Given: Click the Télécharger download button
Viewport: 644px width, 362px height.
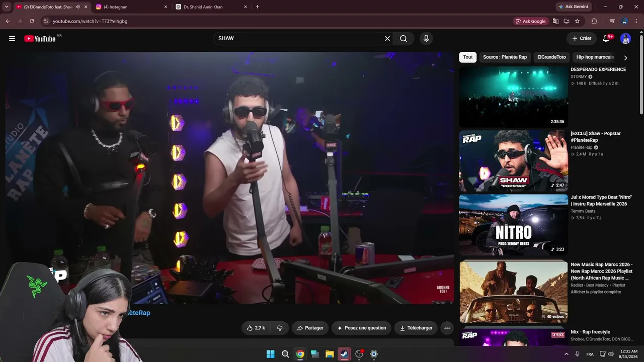Looking at the screenshot, I should pyautogui.click(x=416, y=328).
